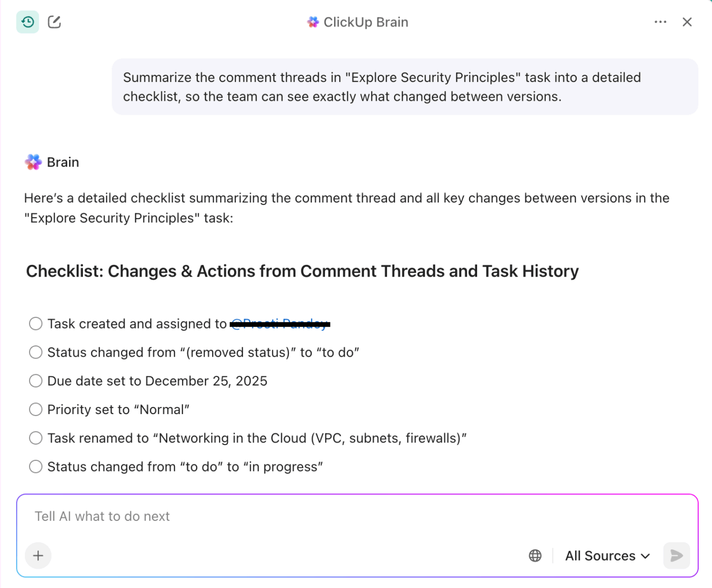
Task: Open attachments with the plus icon
Action: [x=38, y=555]
